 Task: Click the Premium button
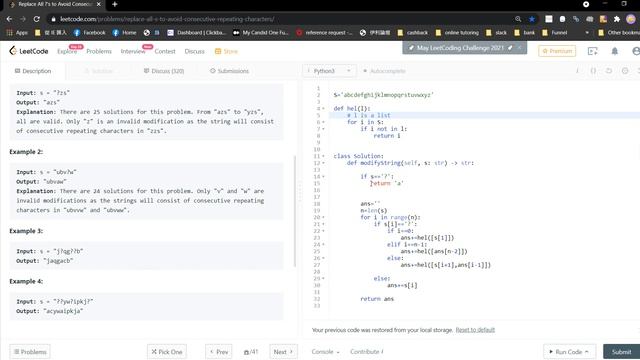557,51
